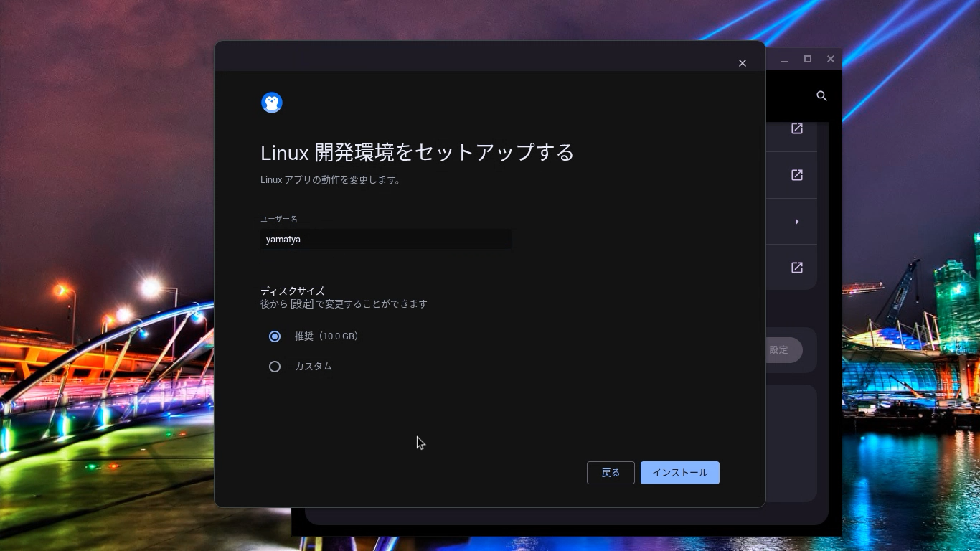Viewport: 980px width, 551px height.
Task: Select the カスタム disk size option
Action: 275,366
